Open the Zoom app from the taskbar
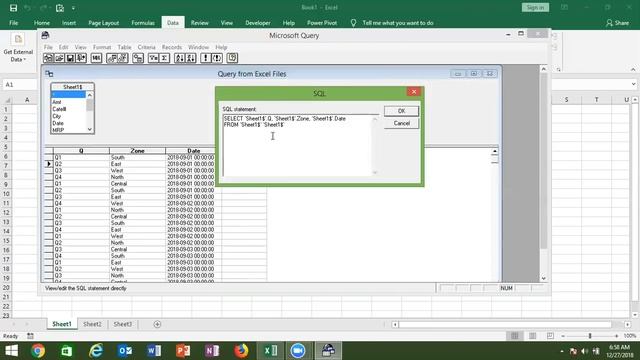640x360 pixels. click(x=298, y=351)
